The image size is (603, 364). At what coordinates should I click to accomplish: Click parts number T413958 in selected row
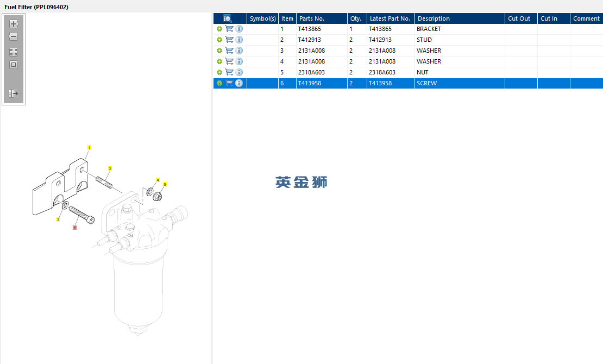coord(322,83)
